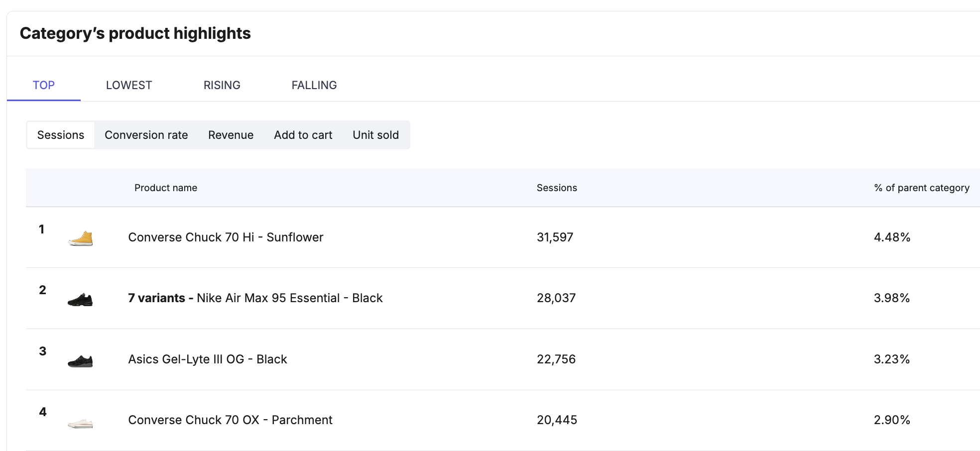The width and height of the screenshot is (980, 451).
Task: Select the Unit sold metric
Action: click(376, 135)
